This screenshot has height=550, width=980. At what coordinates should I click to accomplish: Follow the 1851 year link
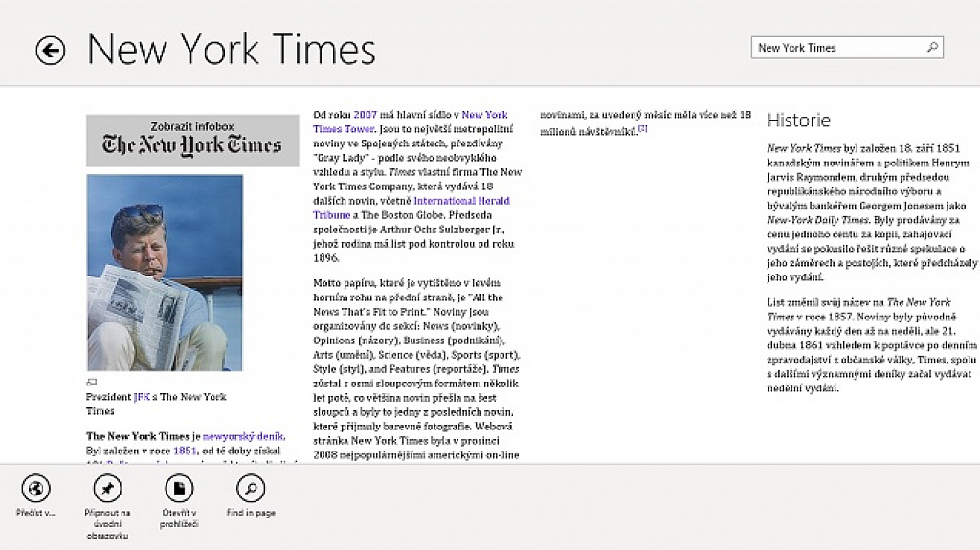coord(185,451)
